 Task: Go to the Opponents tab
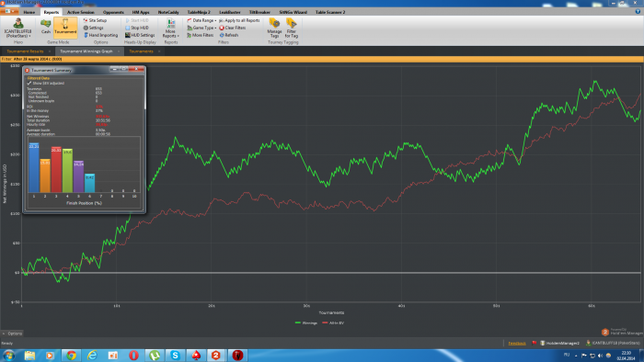point(113,12)
